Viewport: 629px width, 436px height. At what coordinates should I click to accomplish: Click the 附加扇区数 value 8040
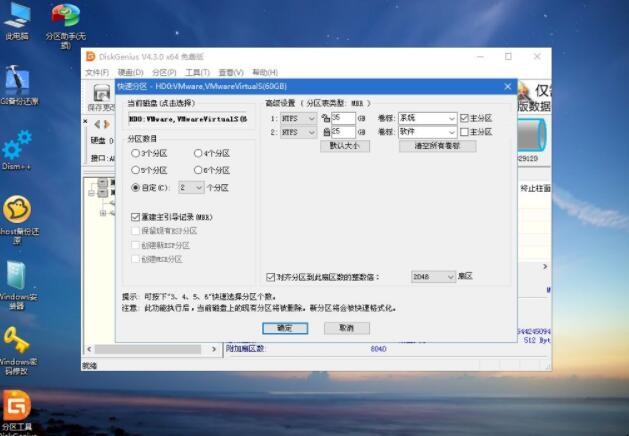point(378,349)
